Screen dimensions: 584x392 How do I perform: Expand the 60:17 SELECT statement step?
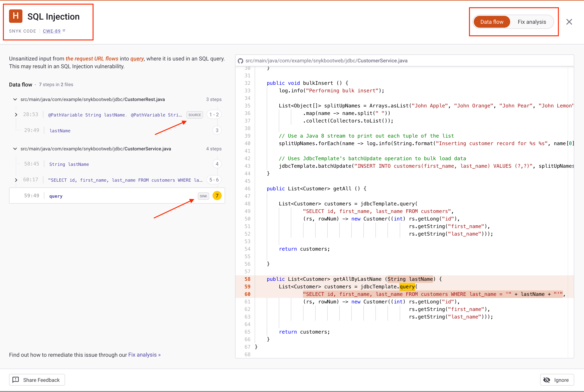point(16,180)
